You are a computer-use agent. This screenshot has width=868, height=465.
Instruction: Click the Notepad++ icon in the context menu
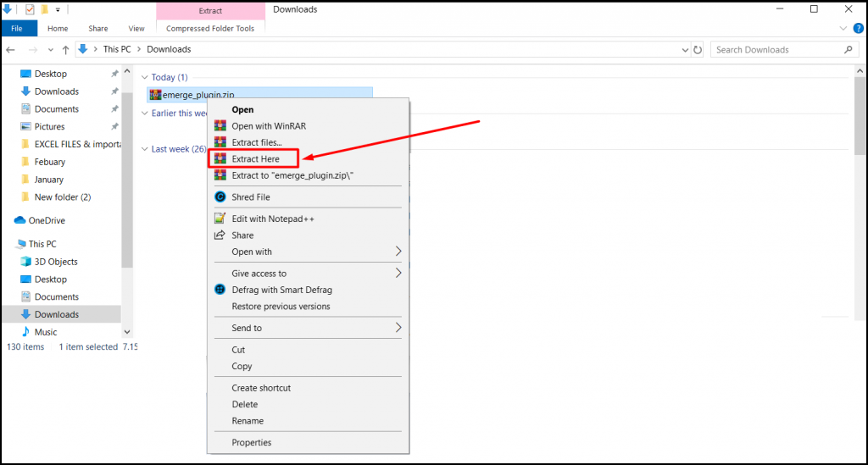coord(220,219)
